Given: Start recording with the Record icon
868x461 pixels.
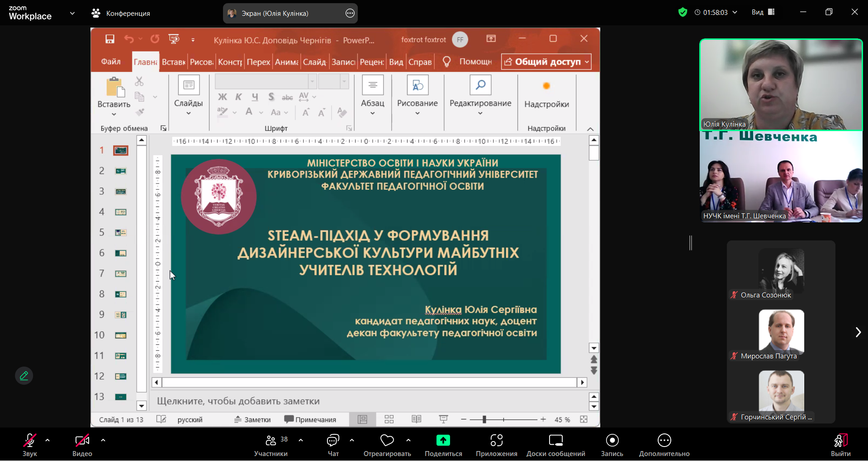Looking at the screenshot, I should click(612, 441).
